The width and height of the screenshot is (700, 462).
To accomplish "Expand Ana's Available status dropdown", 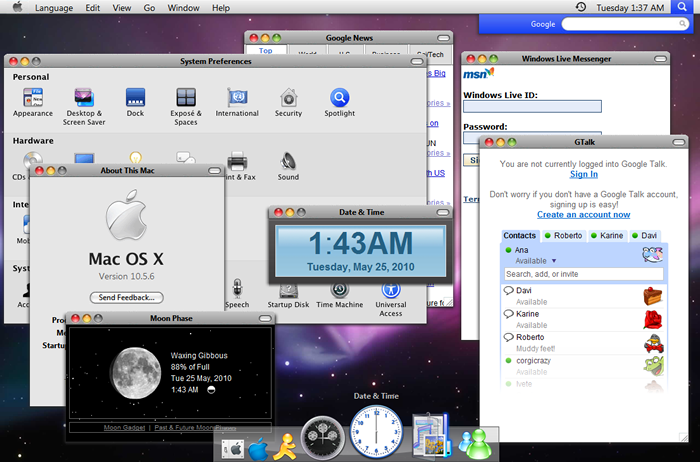I will coord(554,261).
